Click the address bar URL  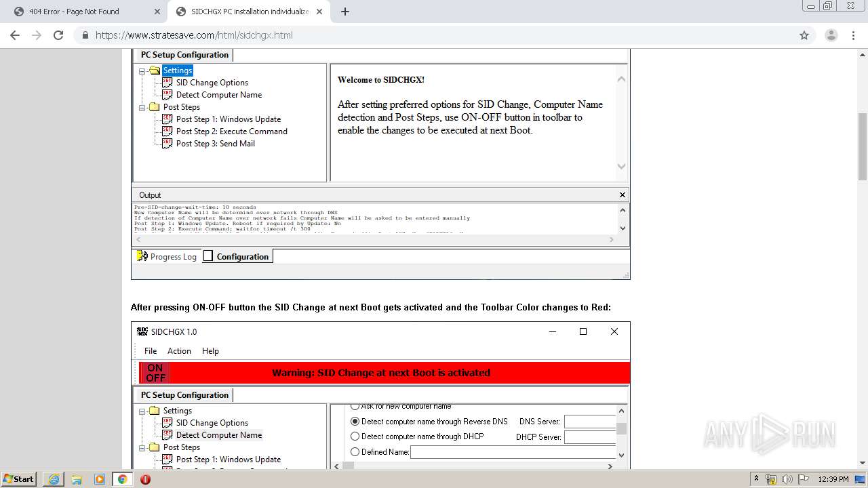[x=194, y=35]
